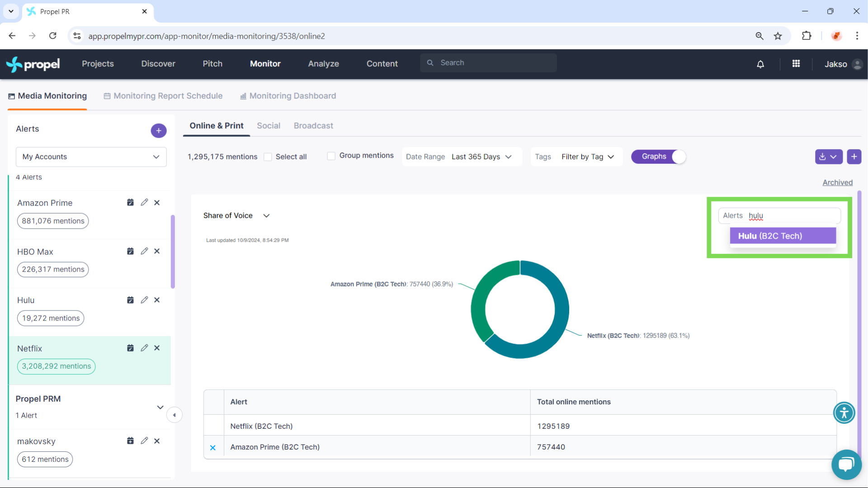Open the Discover menu
The height and width of the screenshot is (488, 868).
point(158,64)
